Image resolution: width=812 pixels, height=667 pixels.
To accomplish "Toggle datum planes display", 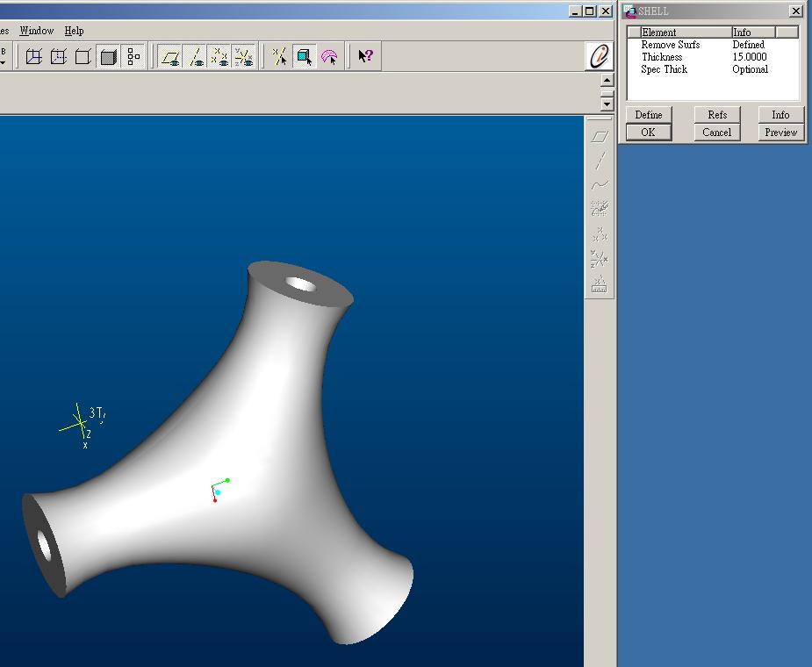I will click(x=169, y=56).
